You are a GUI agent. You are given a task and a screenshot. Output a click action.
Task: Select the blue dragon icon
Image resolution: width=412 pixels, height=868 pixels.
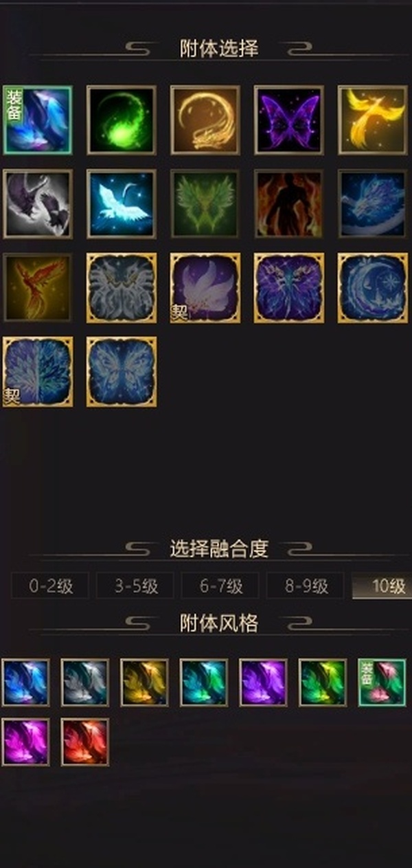(x=373, y=204)
